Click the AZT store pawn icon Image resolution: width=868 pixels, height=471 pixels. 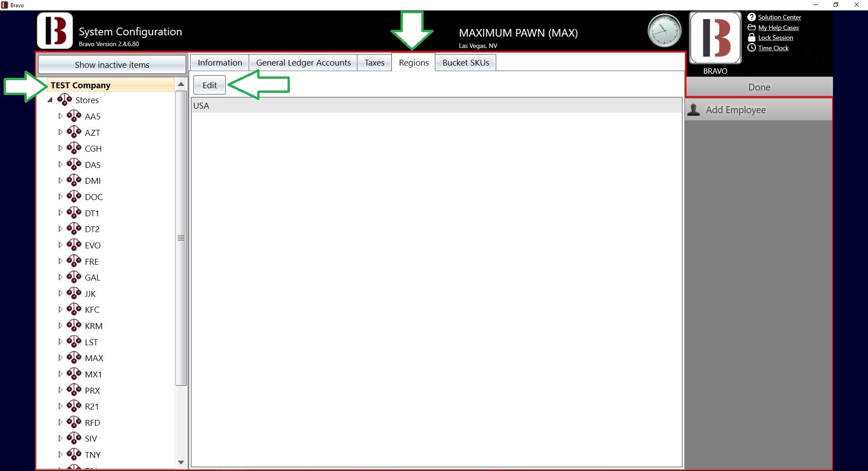click(x=74, y=132)
